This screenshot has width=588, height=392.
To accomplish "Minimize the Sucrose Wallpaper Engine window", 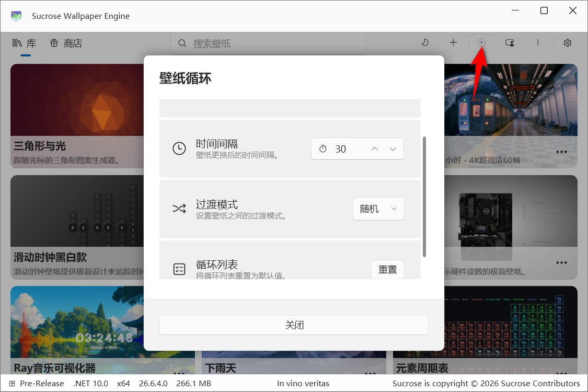I will pyautogui.click(x=516, y=10).
